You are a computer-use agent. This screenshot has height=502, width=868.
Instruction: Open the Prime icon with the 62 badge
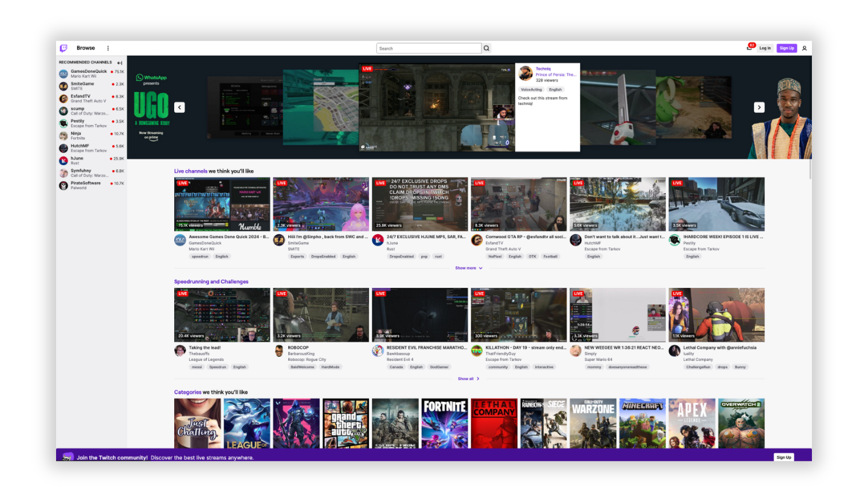(748, 48)
